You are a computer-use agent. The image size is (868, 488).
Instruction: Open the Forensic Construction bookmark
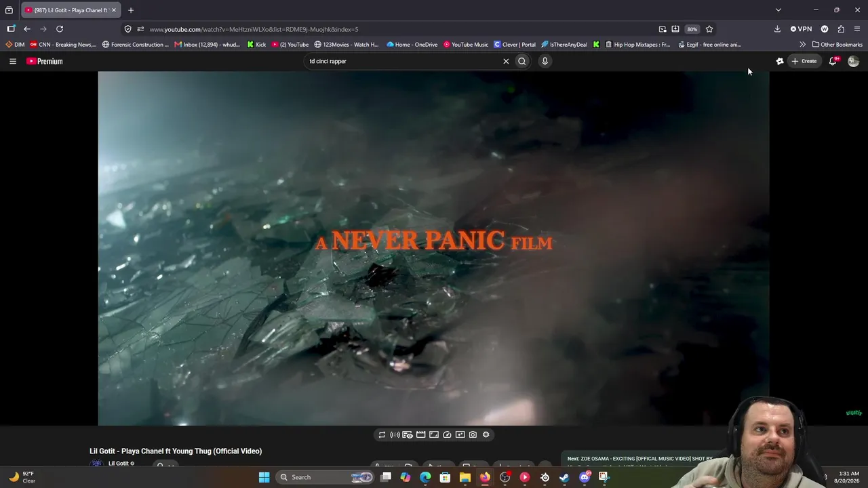pyautogui.click(x=136, y=45)
